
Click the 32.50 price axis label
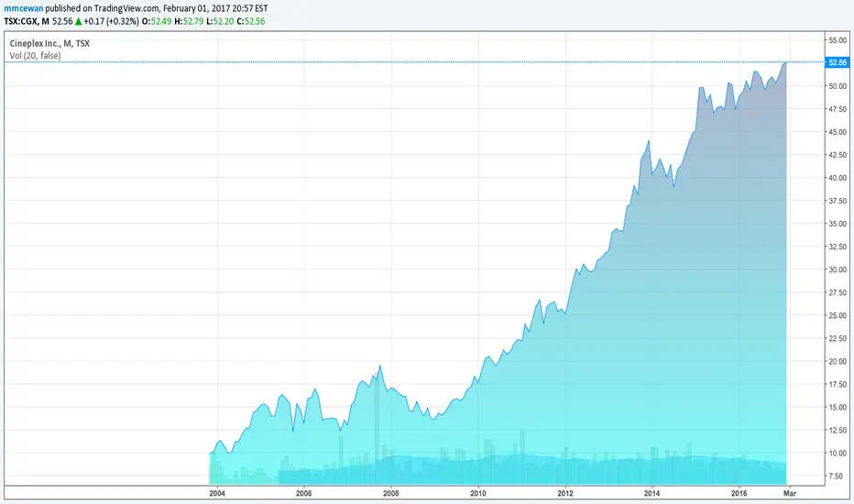pyautogui.click(x=838, y=247)
